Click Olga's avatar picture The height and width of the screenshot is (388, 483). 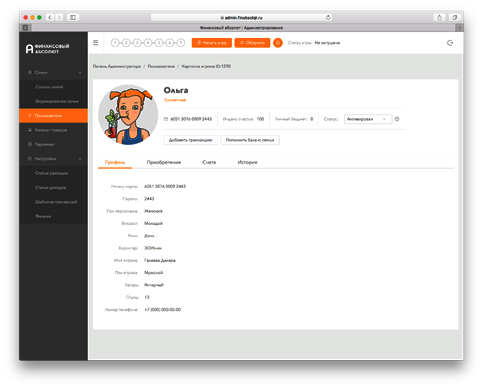point(128,114)
